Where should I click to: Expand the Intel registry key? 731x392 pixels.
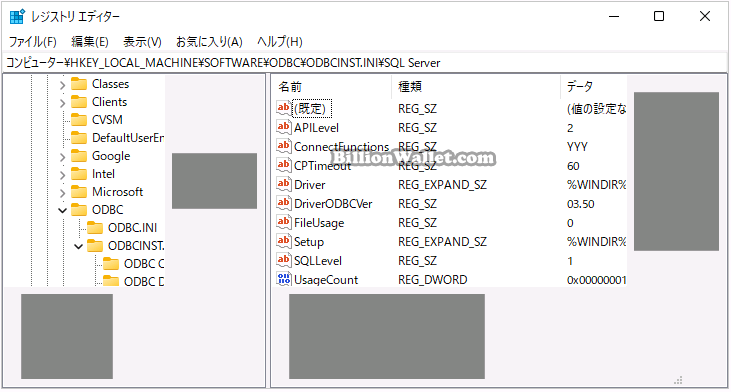tap(62, 174)
